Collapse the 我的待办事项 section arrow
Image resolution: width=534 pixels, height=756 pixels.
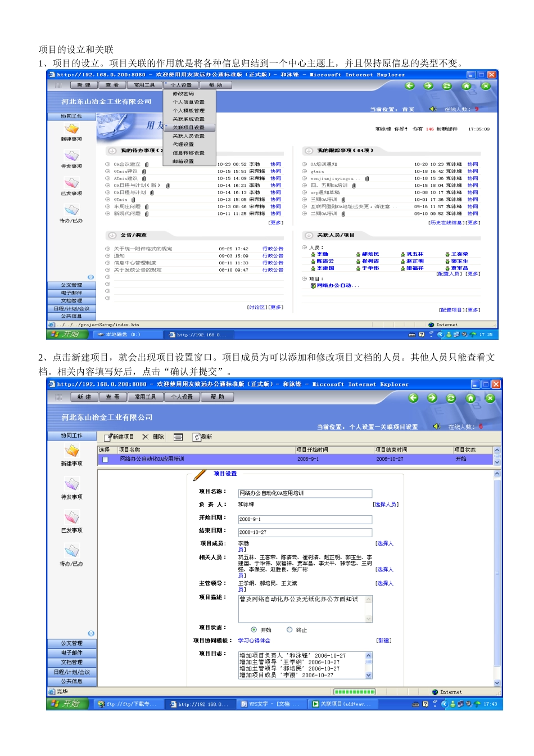[112, 151]
